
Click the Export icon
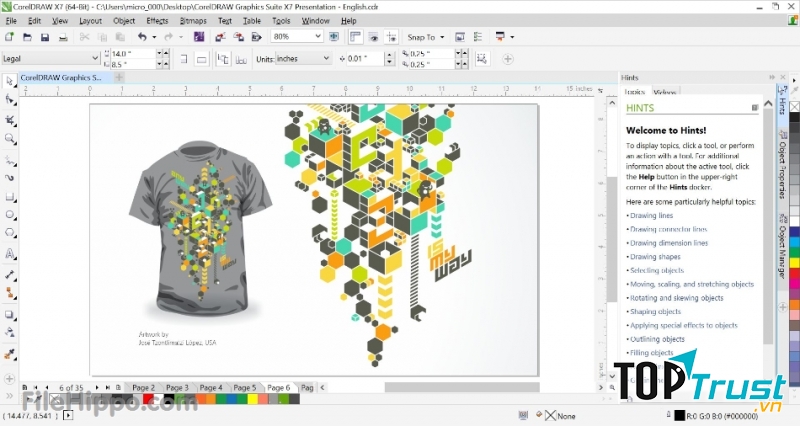pos(238,37)
